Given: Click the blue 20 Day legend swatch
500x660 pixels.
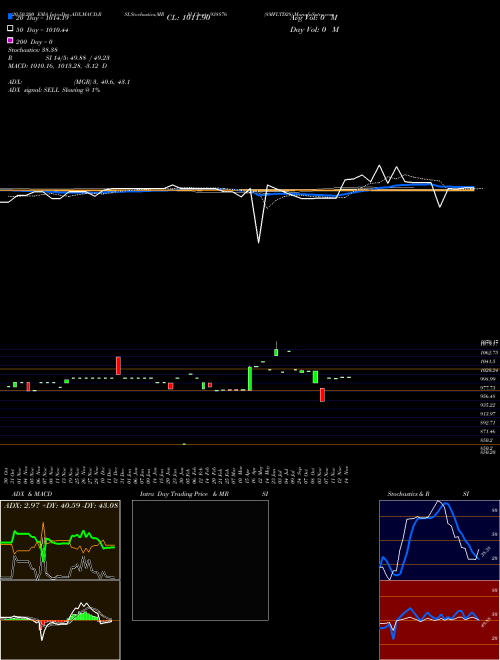Looking at the screenshot, I should 10,17.
